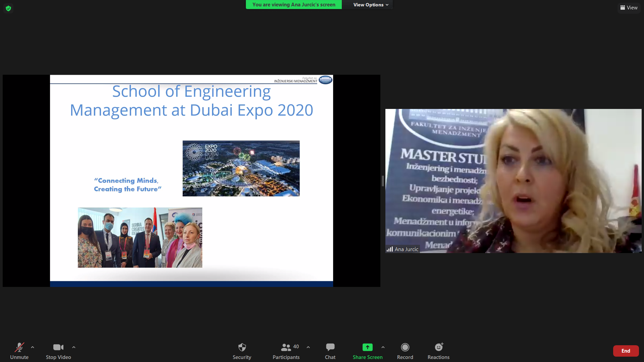Stop Video camera toggle
The image size is (644, 362).
[x=58, y=351]
